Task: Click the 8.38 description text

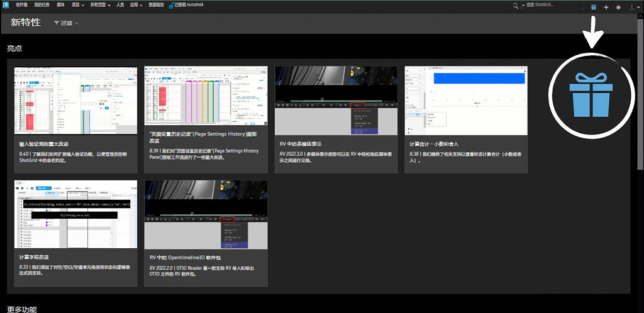Action: tap(465, 158)
